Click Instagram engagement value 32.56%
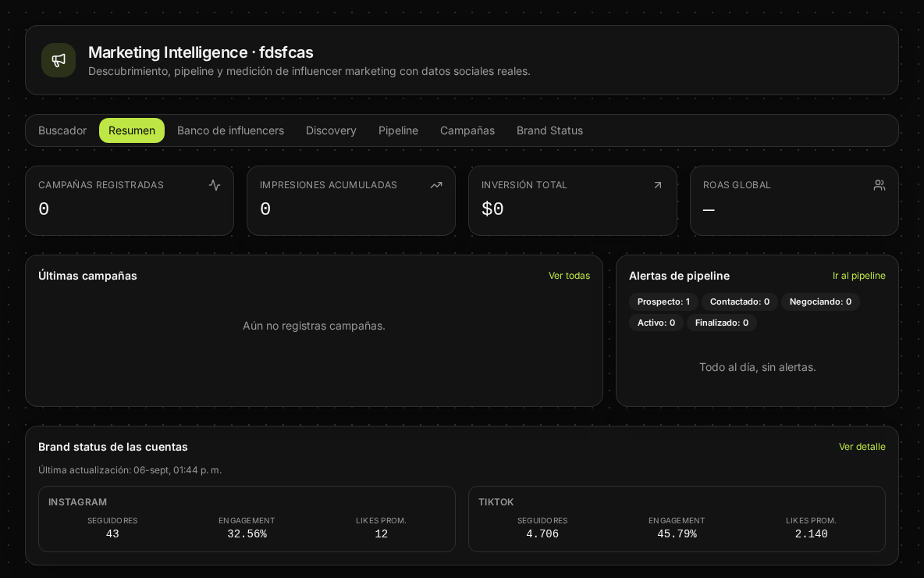Viewport: 924px width, 578px height. tap(247, 533)
